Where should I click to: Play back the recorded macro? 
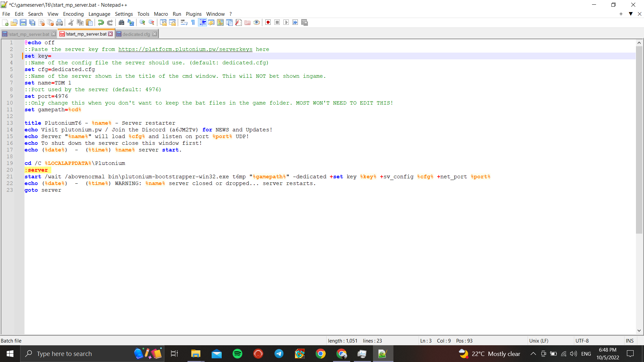(x=286, y=22)
